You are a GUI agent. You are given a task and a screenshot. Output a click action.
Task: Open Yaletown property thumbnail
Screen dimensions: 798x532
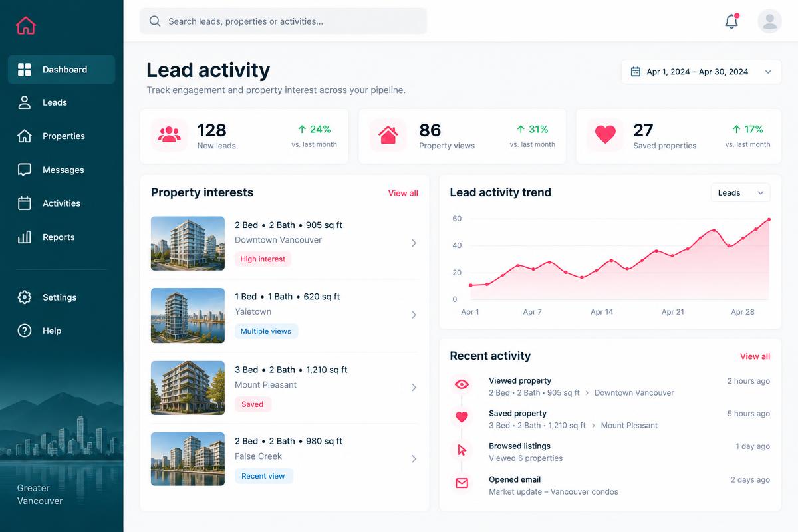[x=188, y=315]
